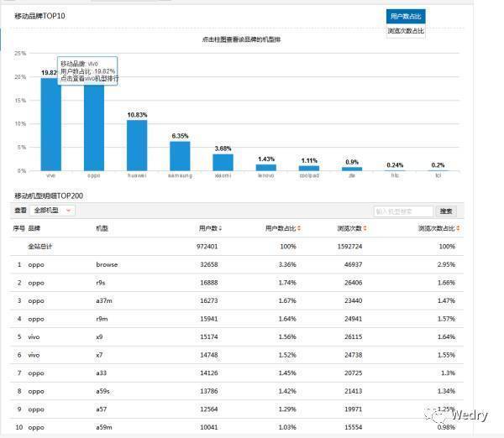The width and height of the screenshot is (504, 438).
Task: Click the xiaomi axis label
Action: [223, 175]
